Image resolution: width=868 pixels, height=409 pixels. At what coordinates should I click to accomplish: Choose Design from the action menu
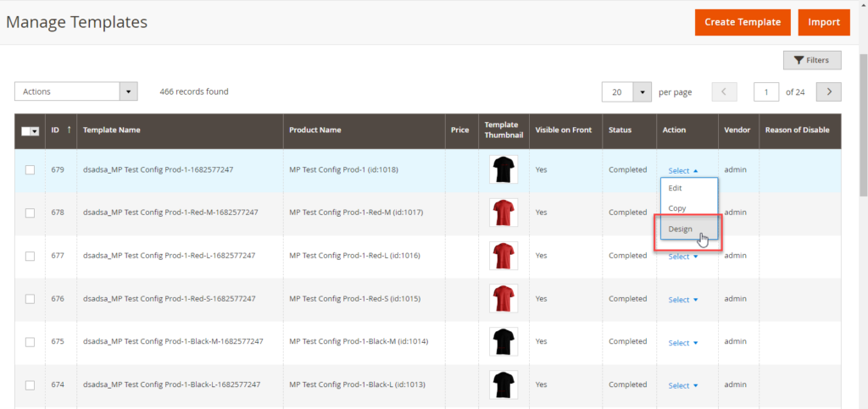[680, 229]
